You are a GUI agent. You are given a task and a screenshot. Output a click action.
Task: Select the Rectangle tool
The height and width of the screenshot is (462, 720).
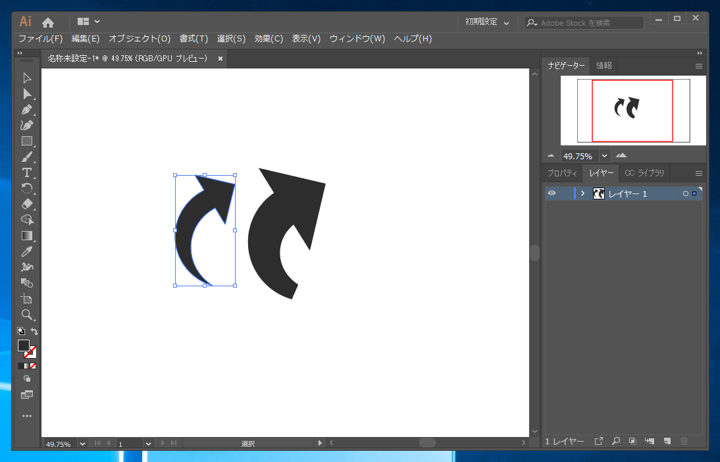27,141
